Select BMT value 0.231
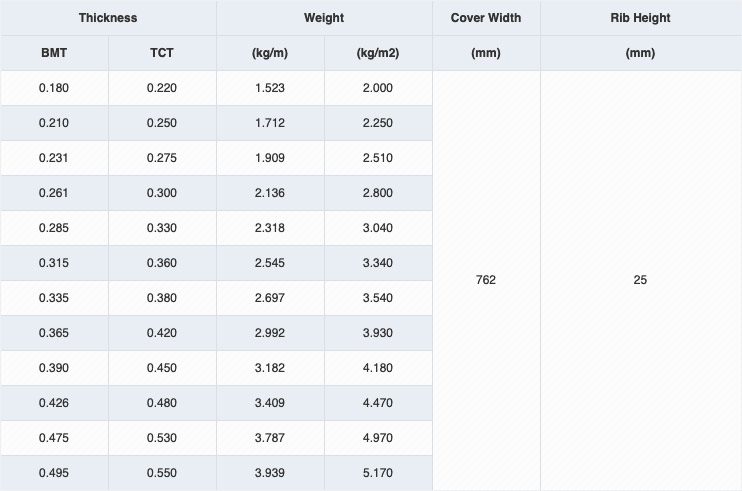The height and width of the screenshot is (491, 742). (53, 158)
